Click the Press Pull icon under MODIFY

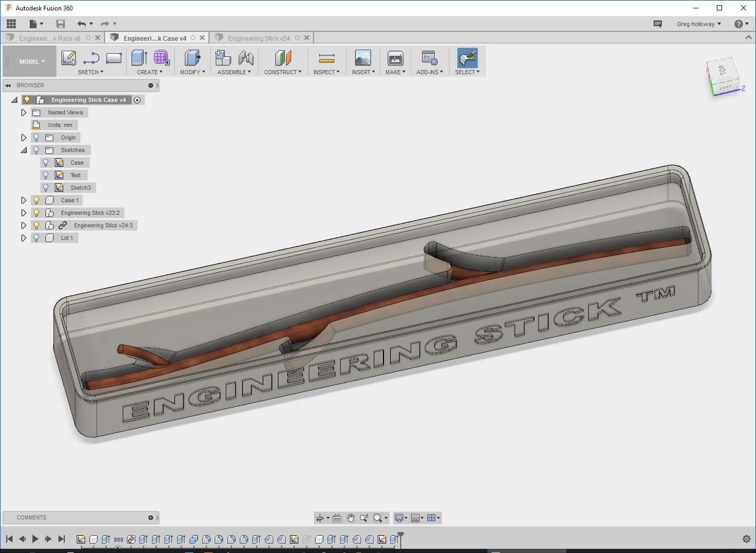pyautogui.click(x=192, y=58)
